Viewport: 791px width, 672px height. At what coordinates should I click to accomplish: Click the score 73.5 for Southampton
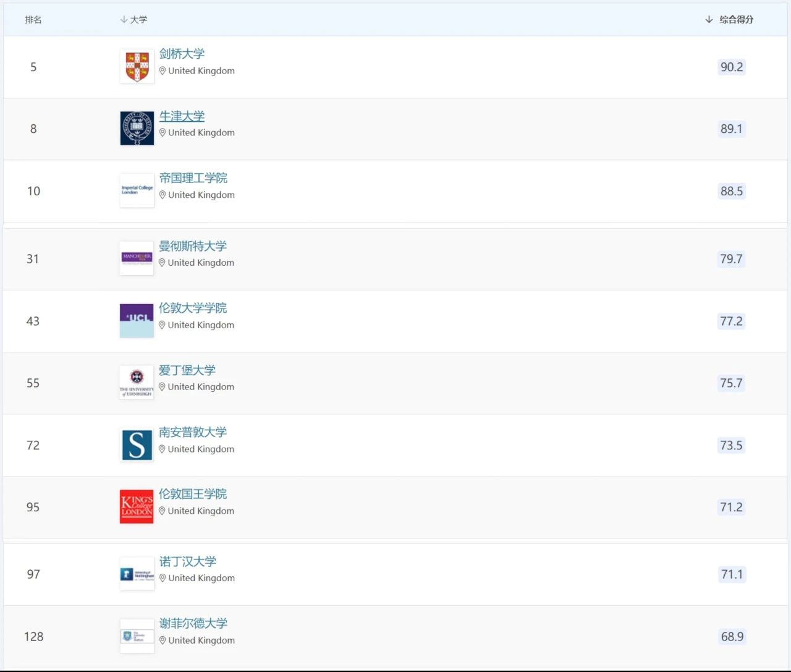point(732,445)
